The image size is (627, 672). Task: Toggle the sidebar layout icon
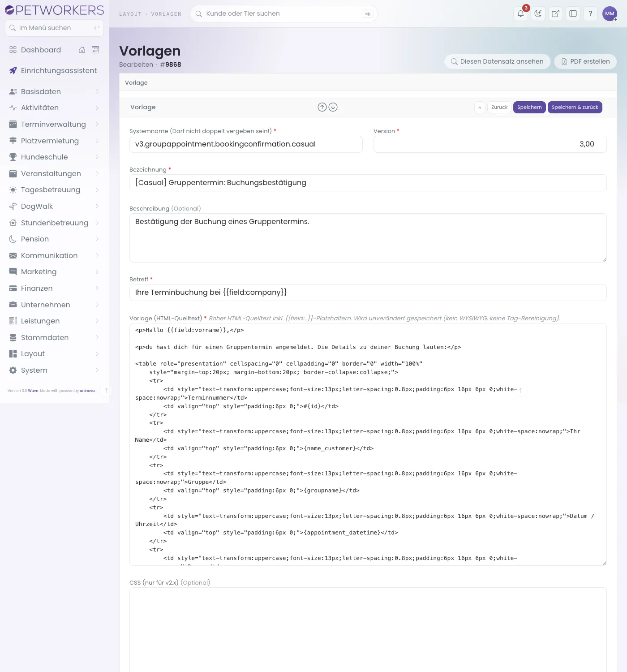(573, 13)
